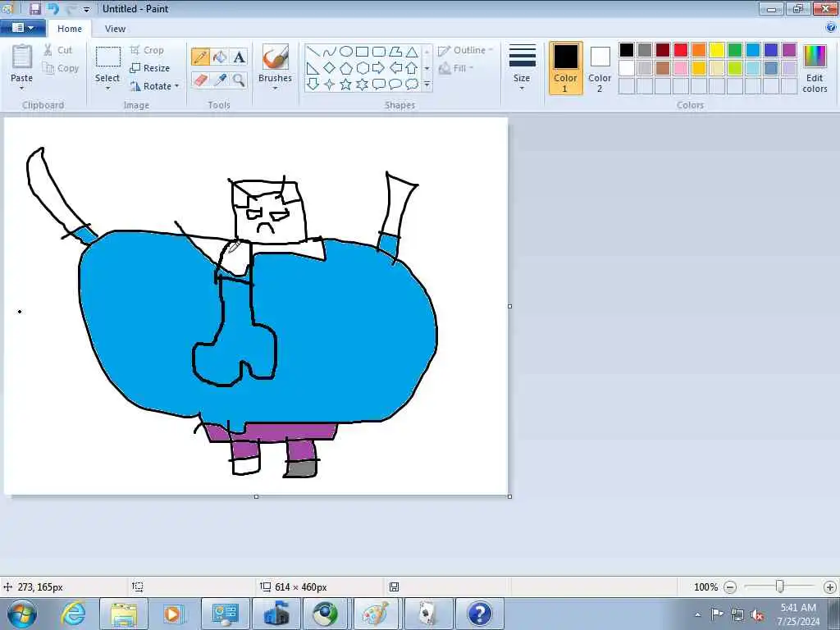Choose the Triangle shape
The height and width of the screenshot is (630, 840).
pos(412,52)
